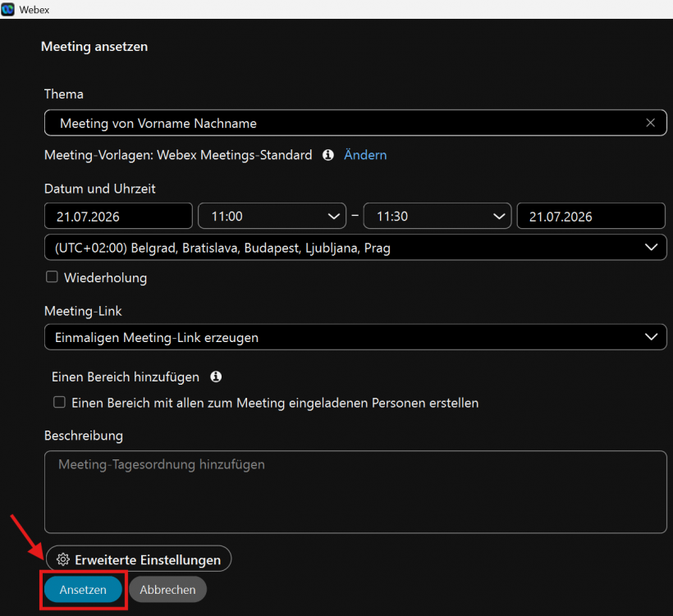Click the end date field 21.07.2026
This screenshot has height=616, width=673.
591,217
